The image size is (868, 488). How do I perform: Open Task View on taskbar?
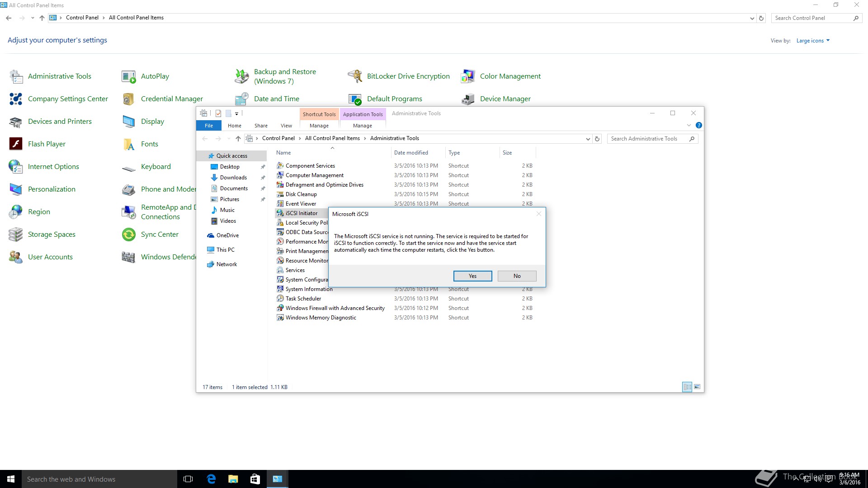188,479
